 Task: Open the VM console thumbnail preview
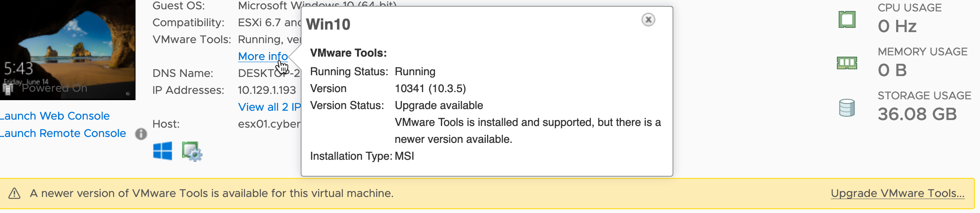(68, 50)
